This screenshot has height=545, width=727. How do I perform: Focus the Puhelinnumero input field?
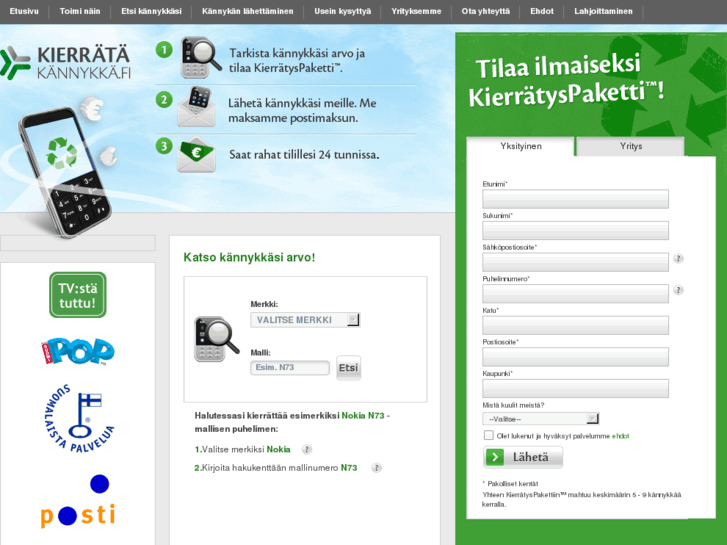[x=575, y=294]
